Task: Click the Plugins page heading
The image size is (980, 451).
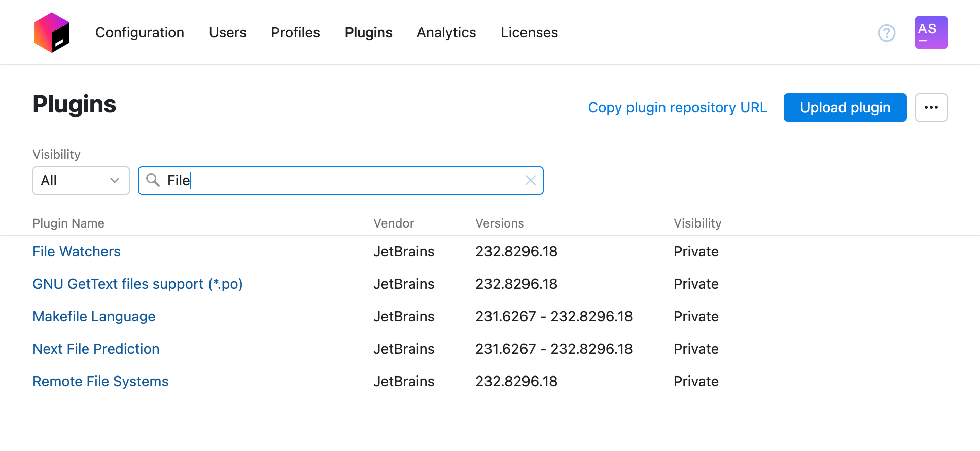Action: pyautogui.click(x=75, y=105)
